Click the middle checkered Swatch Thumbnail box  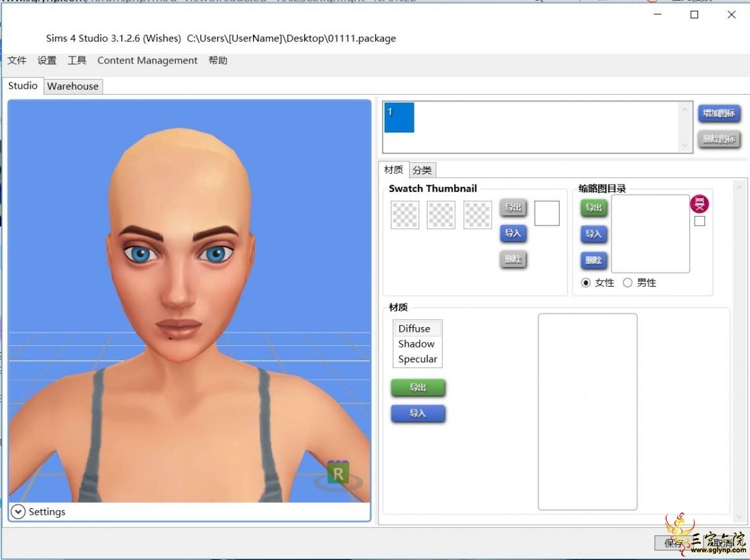click(x=441, y=215)
